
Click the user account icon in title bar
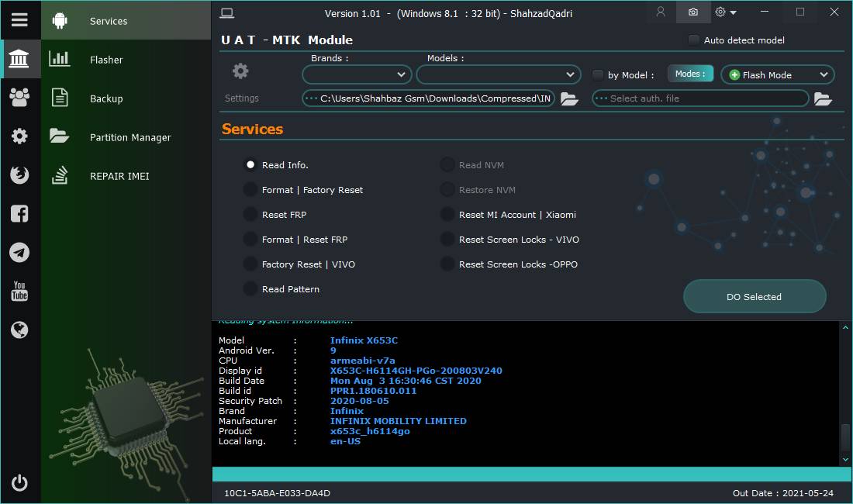pos(661,12)
